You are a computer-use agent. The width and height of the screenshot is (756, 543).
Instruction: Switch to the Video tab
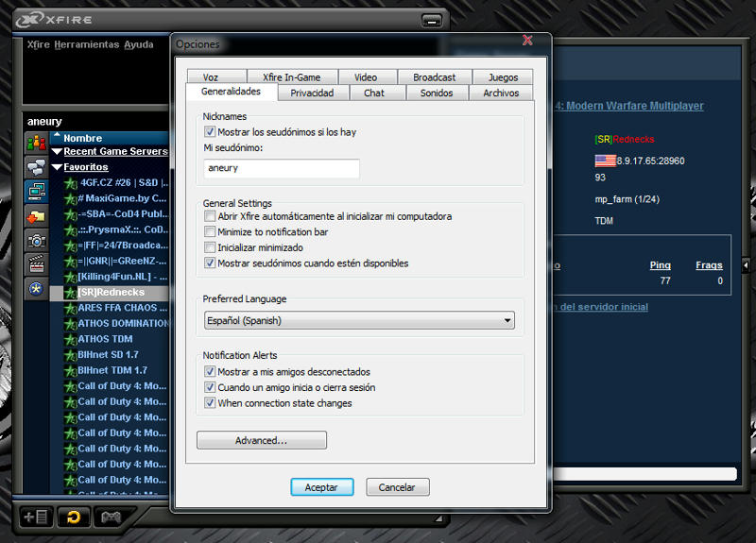[x=366, y=77]
